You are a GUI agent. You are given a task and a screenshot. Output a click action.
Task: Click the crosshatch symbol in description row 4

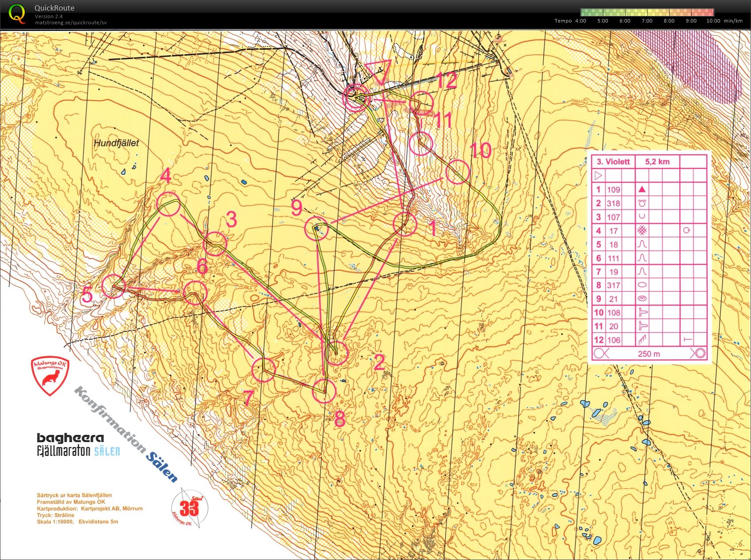[x=642, y=230]
